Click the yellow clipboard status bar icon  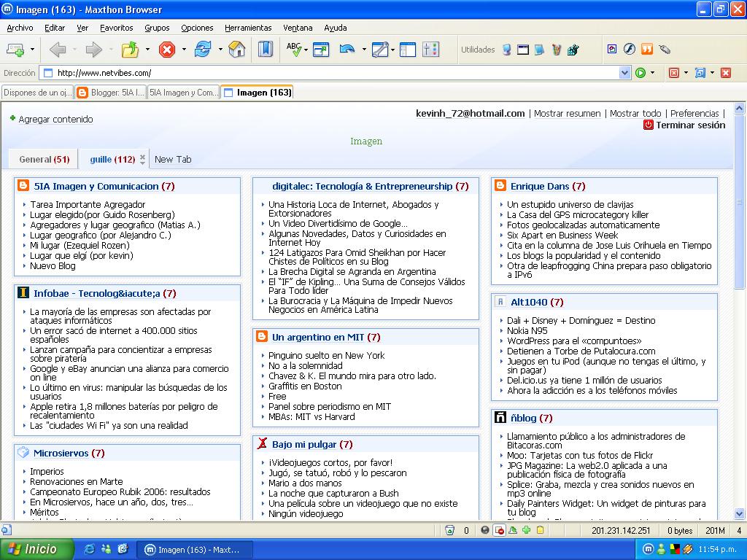541,530
